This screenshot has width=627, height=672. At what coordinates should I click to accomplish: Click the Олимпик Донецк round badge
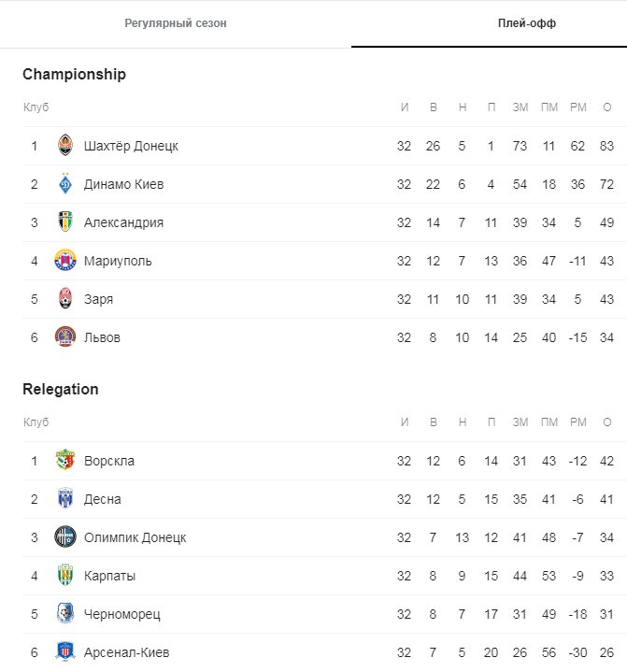click(x=65, y=536)
